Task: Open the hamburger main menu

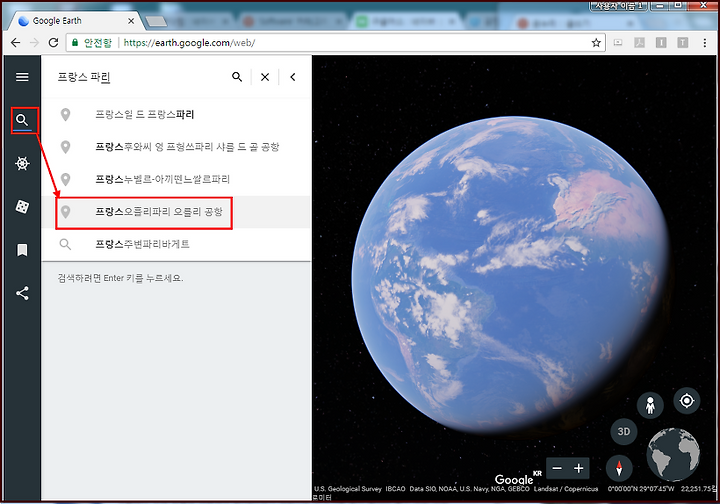Action: [22, 77]
